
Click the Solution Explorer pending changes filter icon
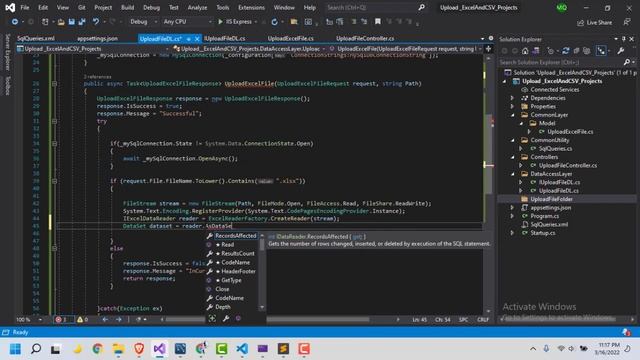click(551, 51)
